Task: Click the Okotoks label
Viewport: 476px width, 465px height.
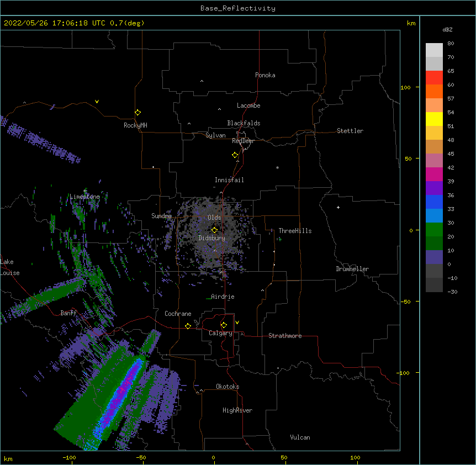Action: tap(228, 387)
